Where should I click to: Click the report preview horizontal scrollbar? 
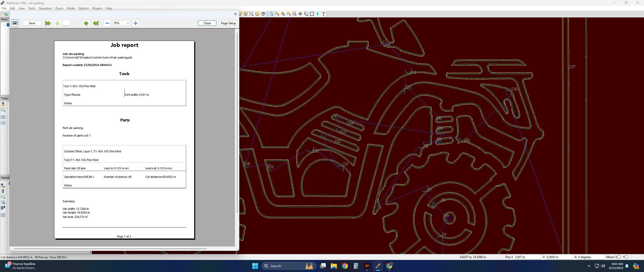[110, 249]
